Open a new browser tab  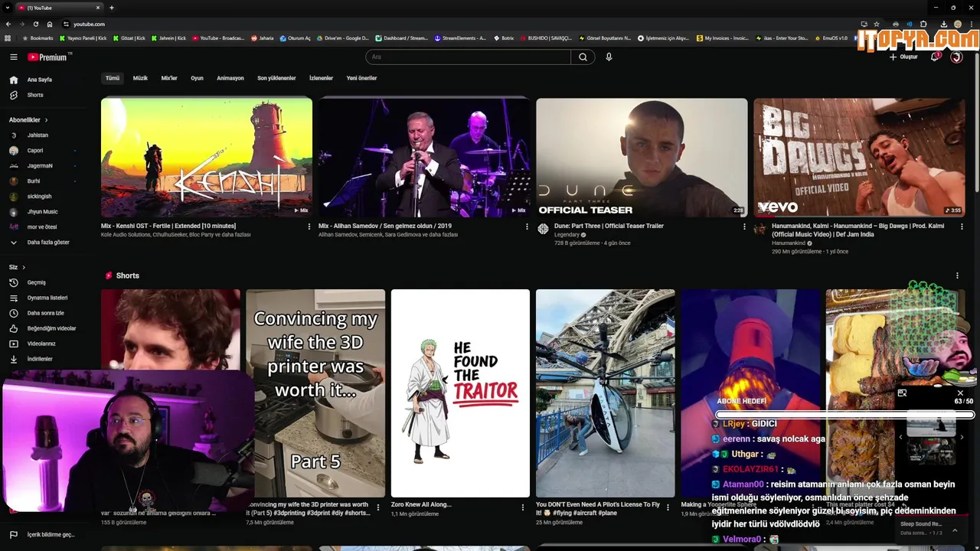pos(112,8)
